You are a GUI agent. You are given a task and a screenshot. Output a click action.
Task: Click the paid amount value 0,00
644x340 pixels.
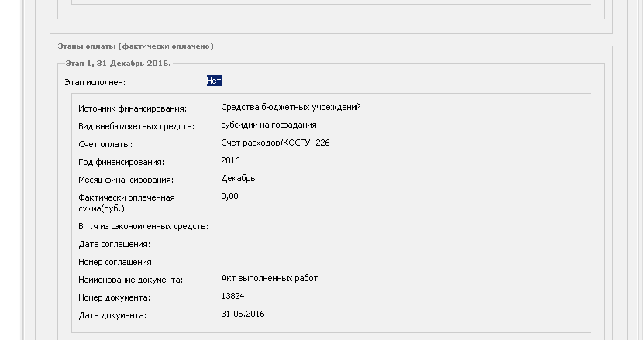pyautogui.click(x=229, y=196)
